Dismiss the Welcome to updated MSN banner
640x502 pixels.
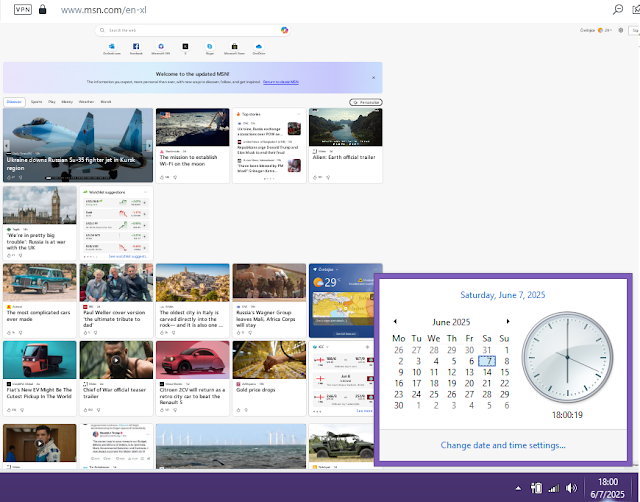pos(373,78)
